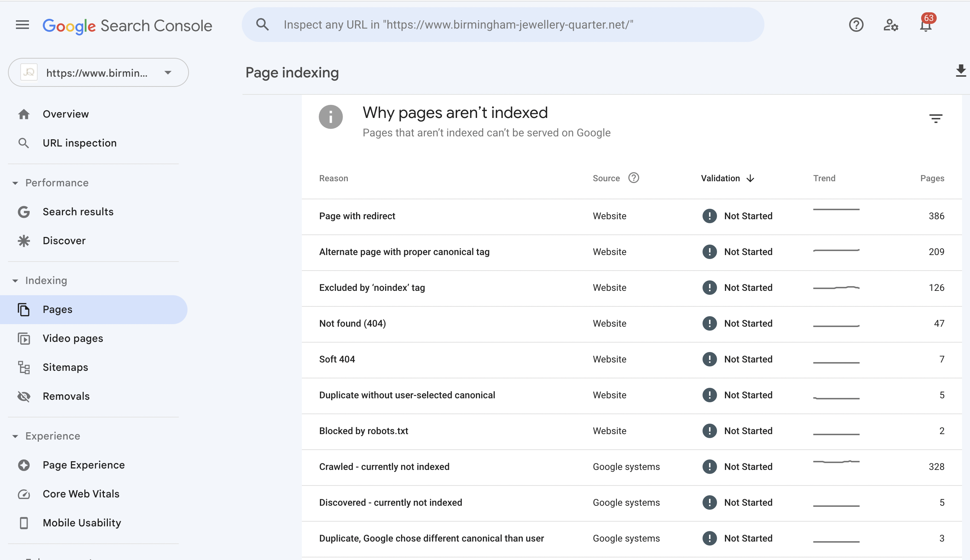This screenshot has width=970, height=560.
Task: Click the search magnifier icon in URL bar
Action: [x=262, y=25]
